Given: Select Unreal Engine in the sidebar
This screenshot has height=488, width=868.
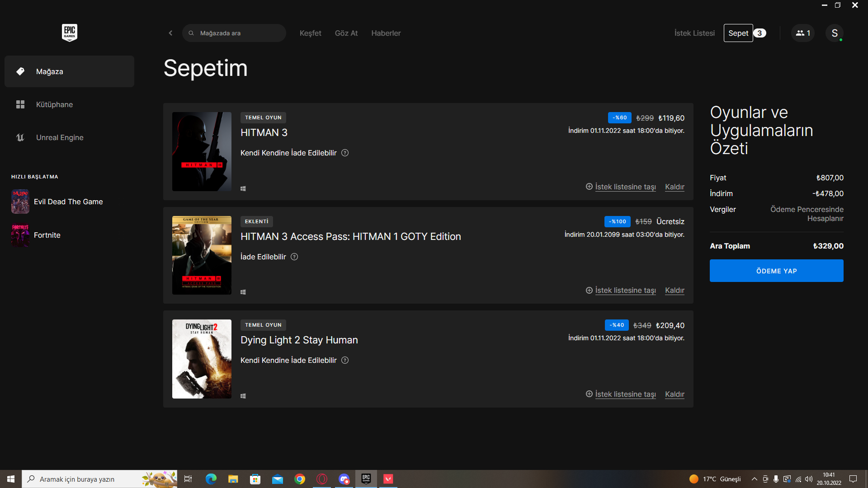Looking at the screenshot, I should 69,137.
